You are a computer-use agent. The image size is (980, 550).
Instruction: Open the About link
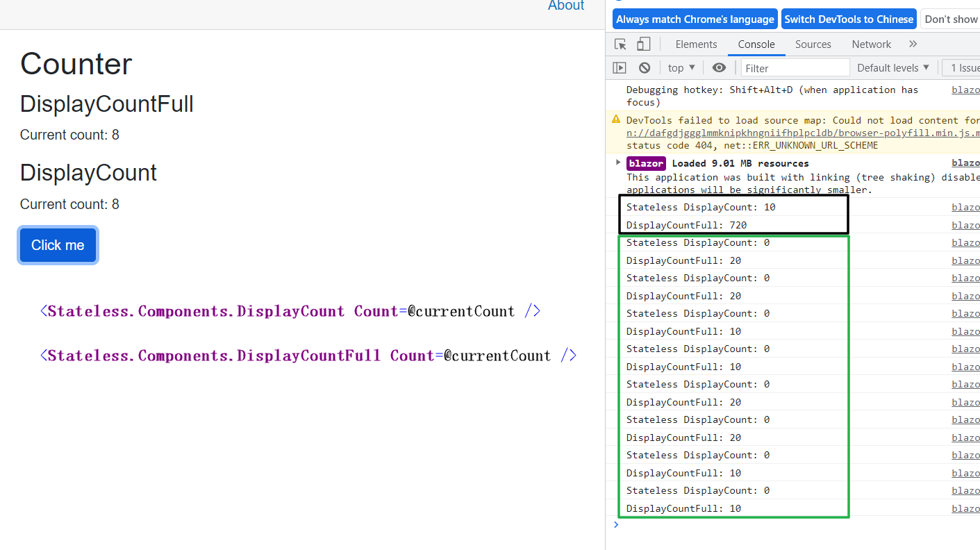(566, 6)
